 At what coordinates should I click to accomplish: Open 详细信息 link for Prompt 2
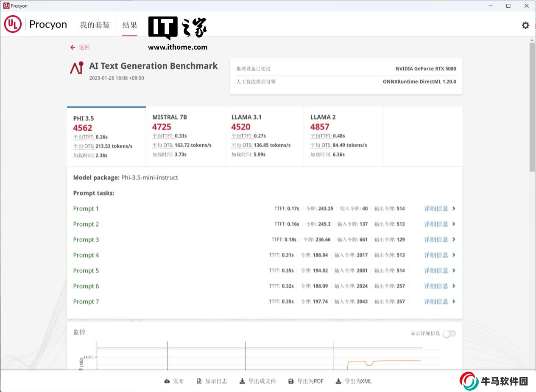[x=436, y=224]
